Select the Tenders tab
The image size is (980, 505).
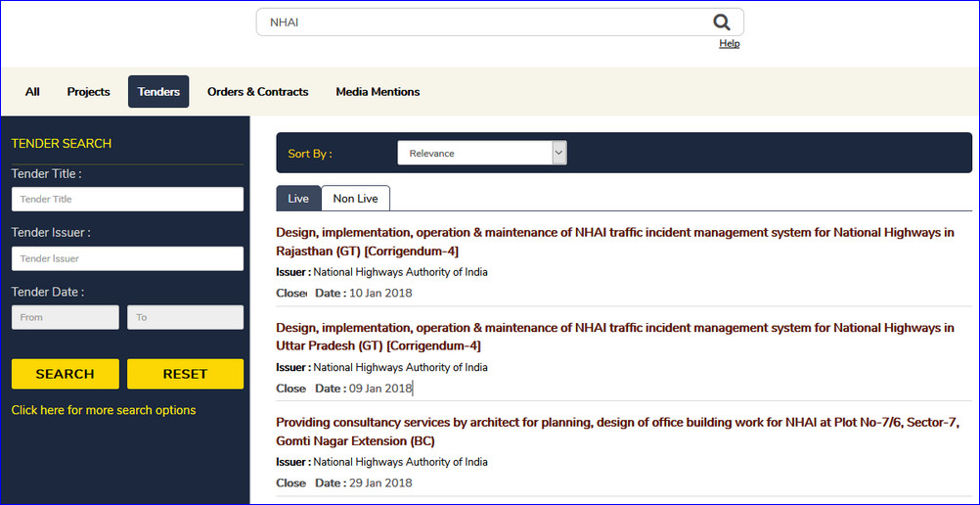(158, 92)
